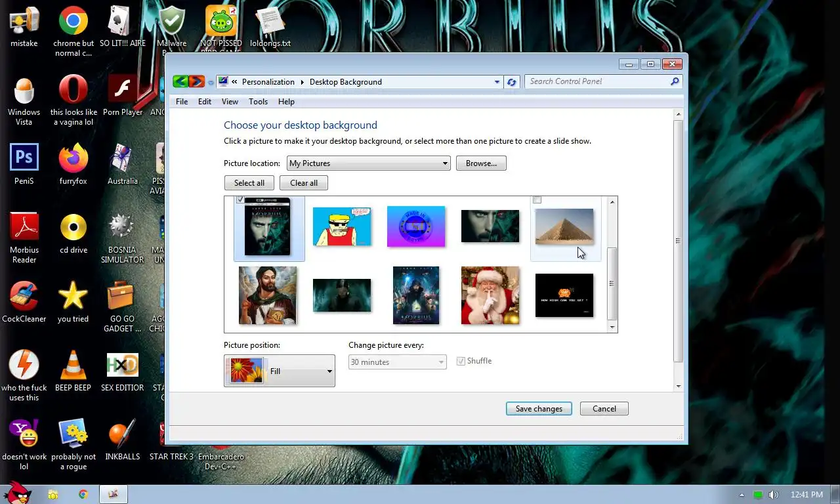Click the picture list scroll-down arrow
The height and width of the screenshot is (504, 840).
612,327
